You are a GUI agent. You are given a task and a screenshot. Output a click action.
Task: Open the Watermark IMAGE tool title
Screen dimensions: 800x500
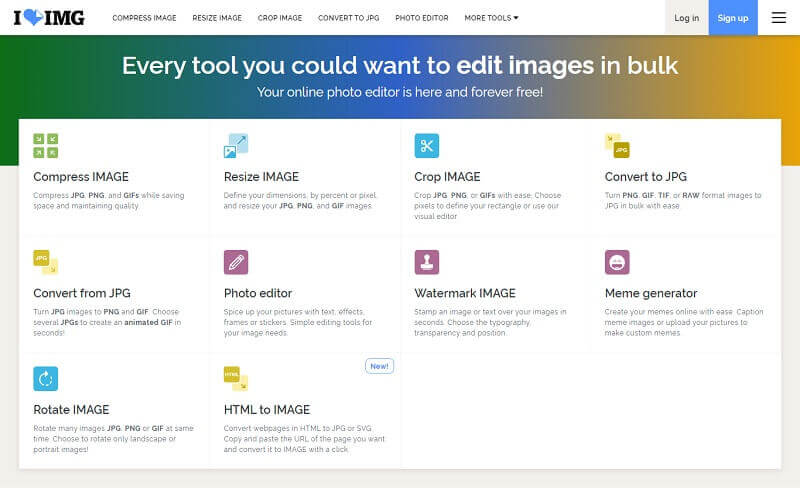465,293
